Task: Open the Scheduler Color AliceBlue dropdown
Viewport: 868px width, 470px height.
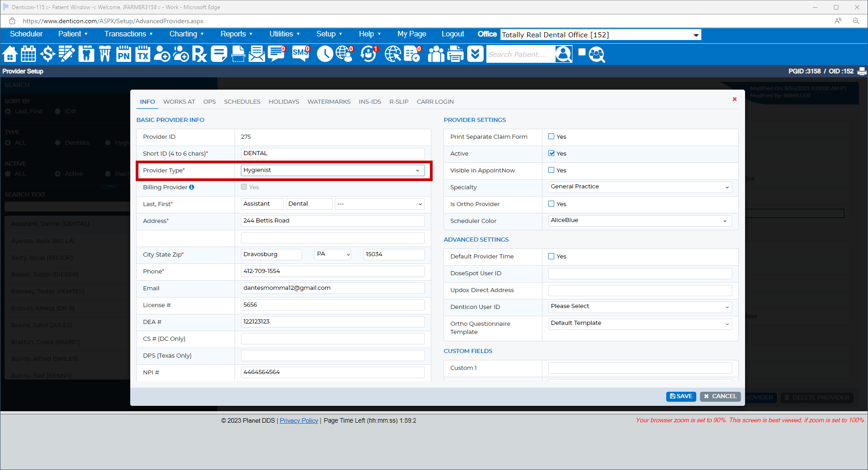Action: click(x=640, y=221)
